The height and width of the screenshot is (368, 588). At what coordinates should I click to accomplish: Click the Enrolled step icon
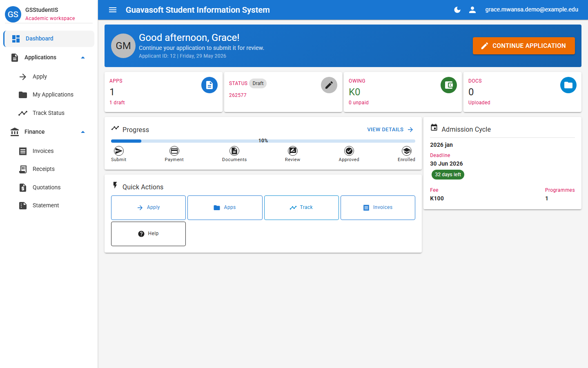407,151
